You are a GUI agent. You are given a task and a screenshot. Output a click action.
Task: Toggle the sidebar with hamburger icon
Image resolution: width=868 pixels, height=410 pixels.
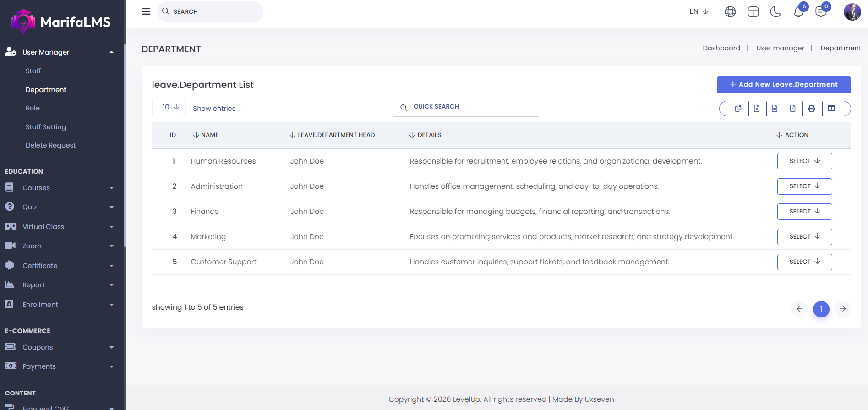[x=146, y=11]
